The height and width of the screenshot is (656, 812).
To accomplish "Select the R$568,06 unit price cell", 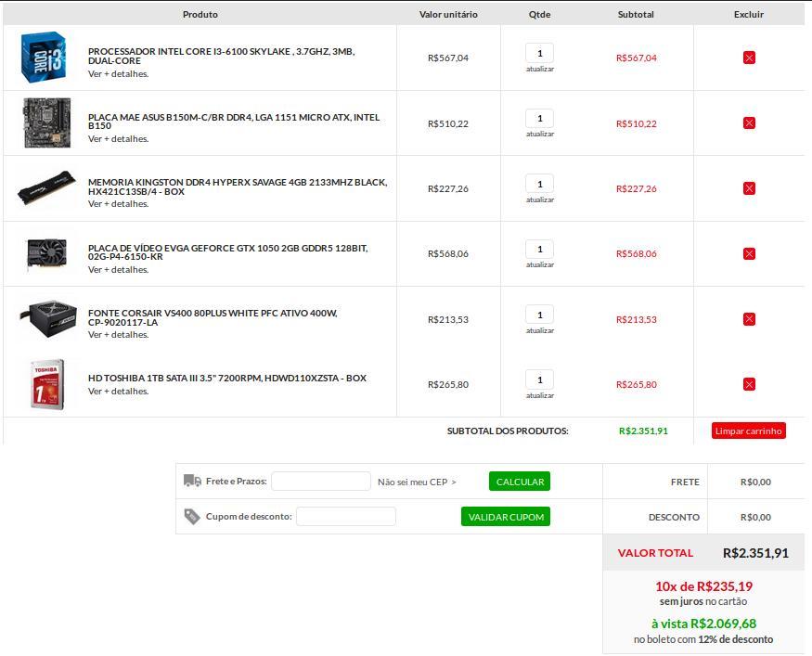I will (448, 253).
